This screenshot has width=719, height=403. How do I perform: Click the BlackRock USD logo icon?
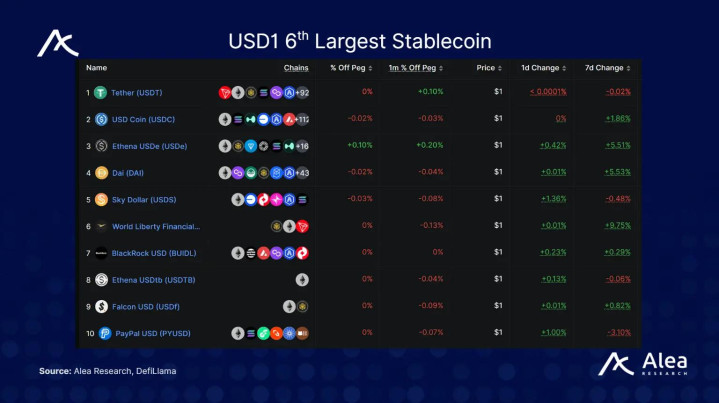100,253
